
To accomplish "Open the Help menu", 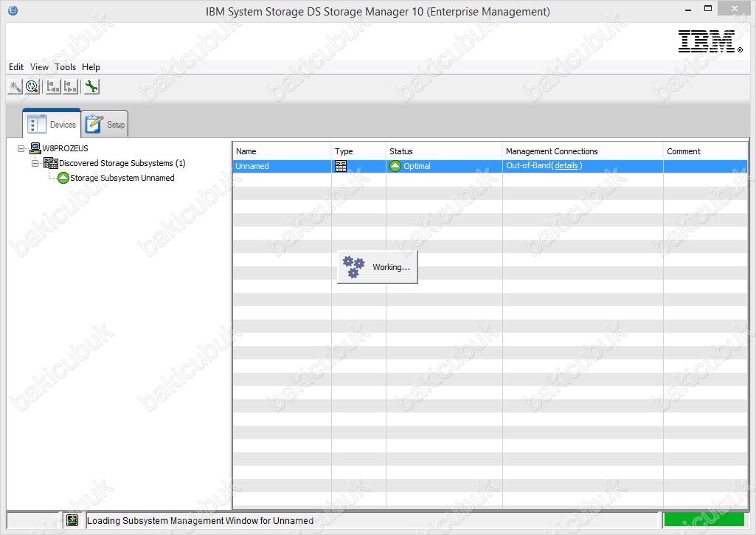I will click(x=91, y=67).
